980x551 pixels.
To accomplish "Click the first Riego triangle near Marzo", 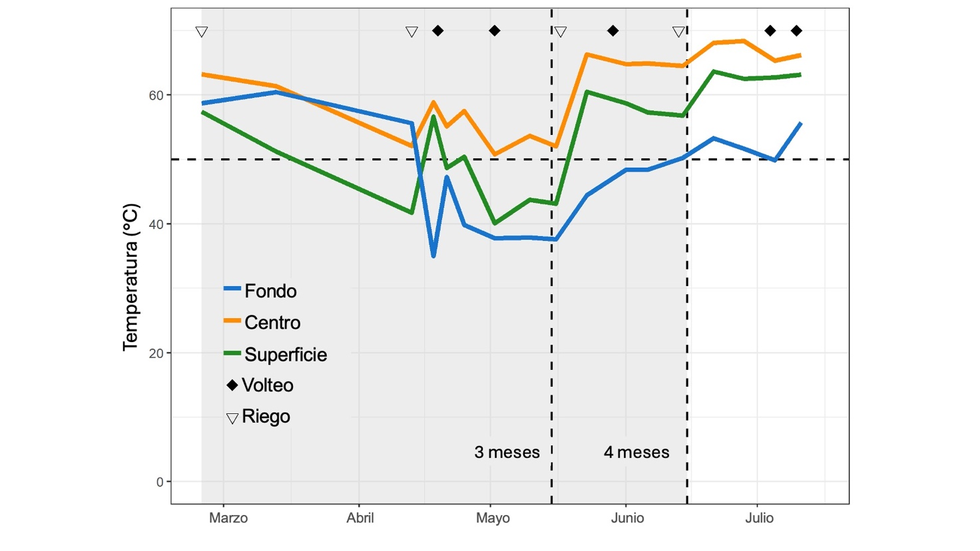I will [x=202, y=32].
